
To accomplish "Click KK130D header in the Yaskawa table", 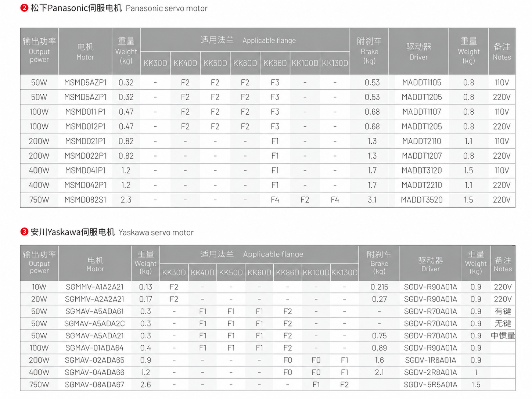I will [344, 273].
